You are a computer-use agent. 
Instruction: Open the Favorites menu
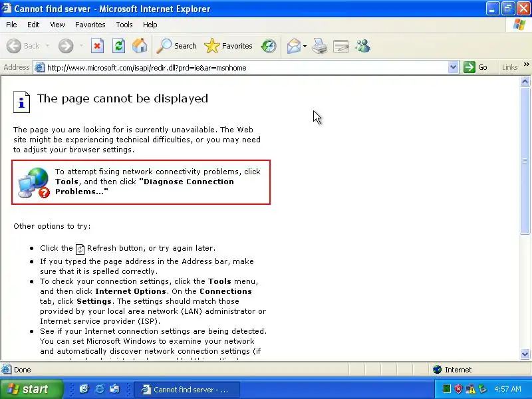pyautogui.click(x=90, y=25)
